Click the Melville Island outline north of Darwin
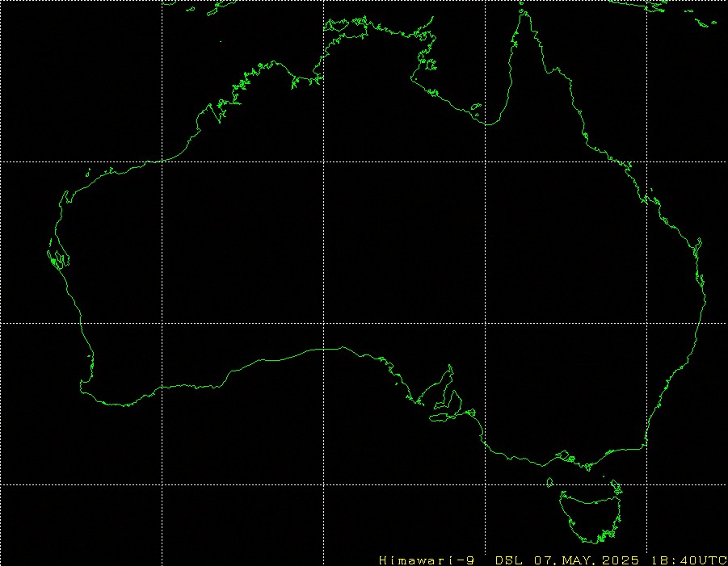Viewport: 728px width, 566px height. pos(336,23)
